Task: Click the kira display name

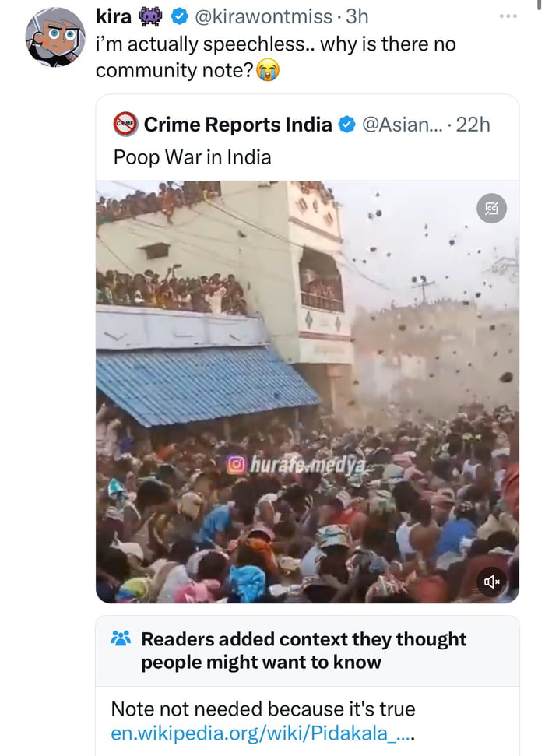Action: [114, 16]
